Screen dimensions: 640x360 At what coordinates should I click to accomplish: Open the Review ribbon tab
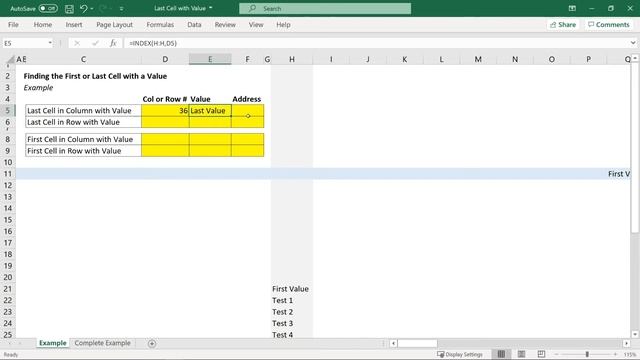225,24
